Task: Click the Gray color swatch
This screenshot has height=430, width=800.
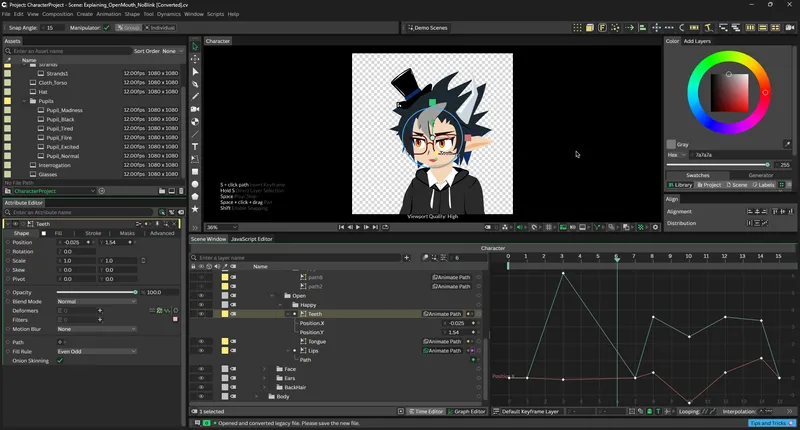Action: (671, 144)
